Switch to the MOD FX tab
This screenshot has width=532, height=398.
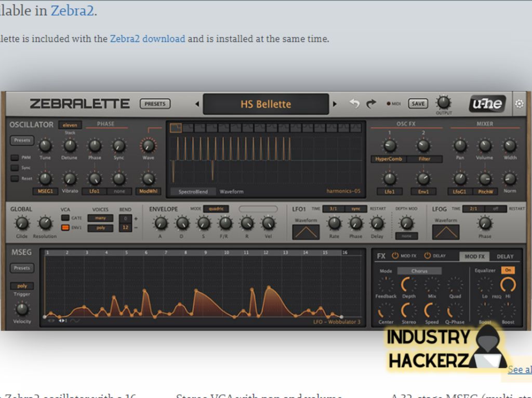coord(474,257)
